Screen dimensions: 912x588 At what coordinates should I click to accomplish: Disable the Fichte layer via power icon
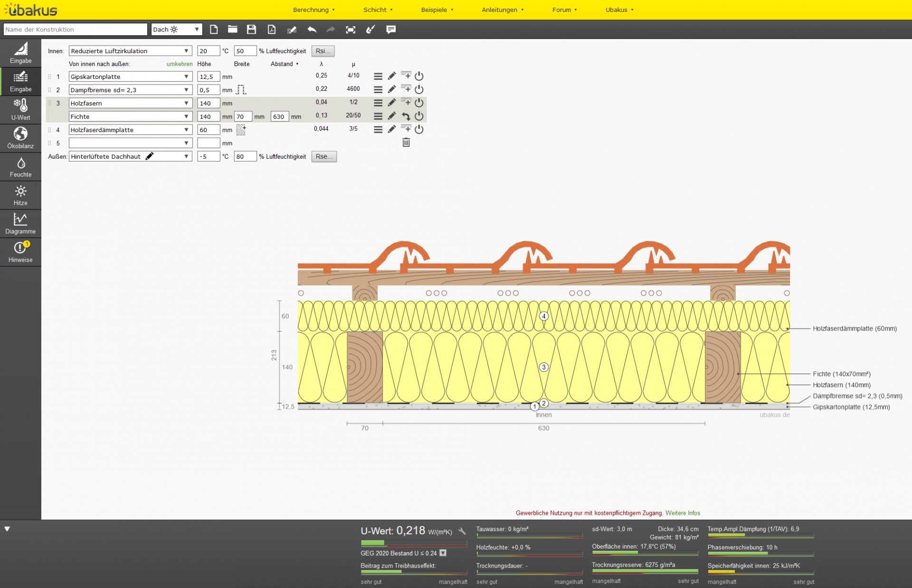[x=419, y=116]
